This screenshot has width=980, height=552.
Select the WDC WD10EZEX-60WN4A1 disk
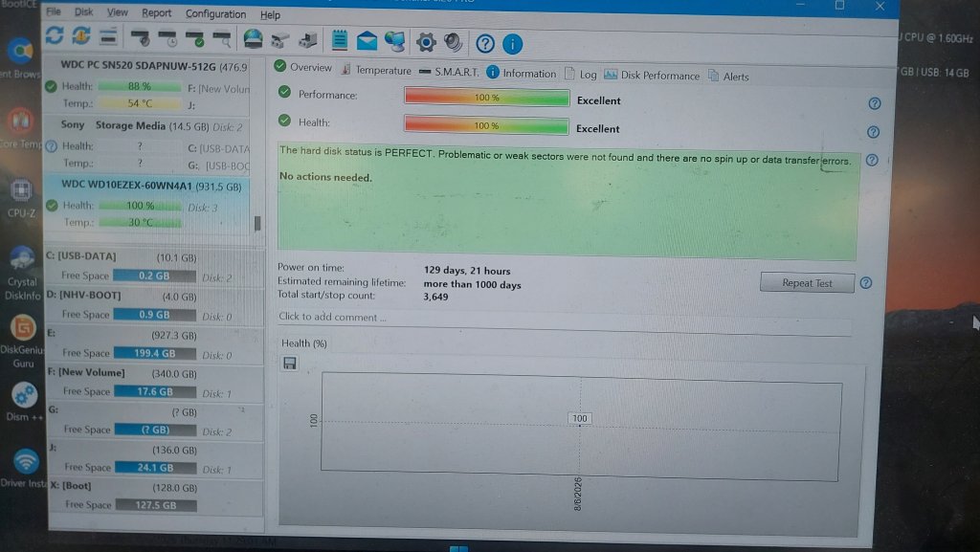[x=146, y=204]
